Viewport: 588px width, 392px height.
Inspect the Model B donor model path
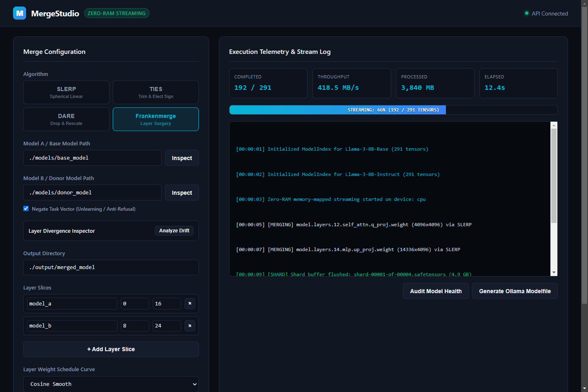[182, 193]
